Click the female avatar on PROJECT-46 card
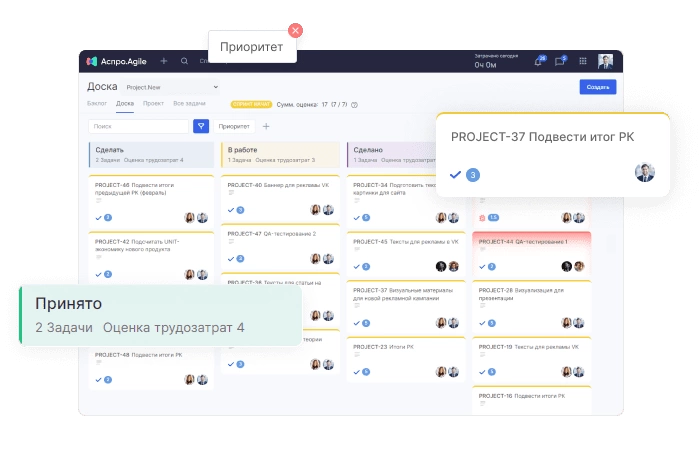Image resolution: width=700 pixels, height=456 pixels. tap(190, 218)
